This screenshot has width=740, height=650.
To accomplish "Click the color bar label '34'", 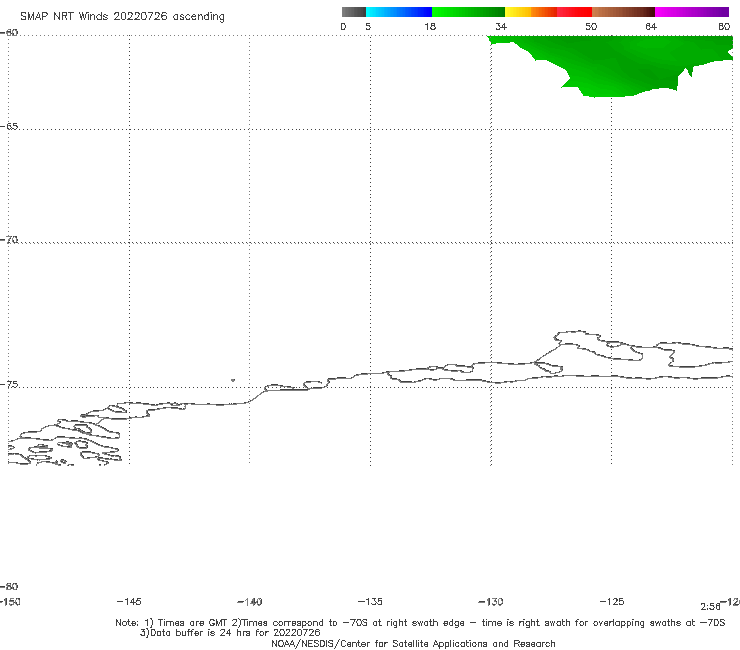I will click(501, 26).
